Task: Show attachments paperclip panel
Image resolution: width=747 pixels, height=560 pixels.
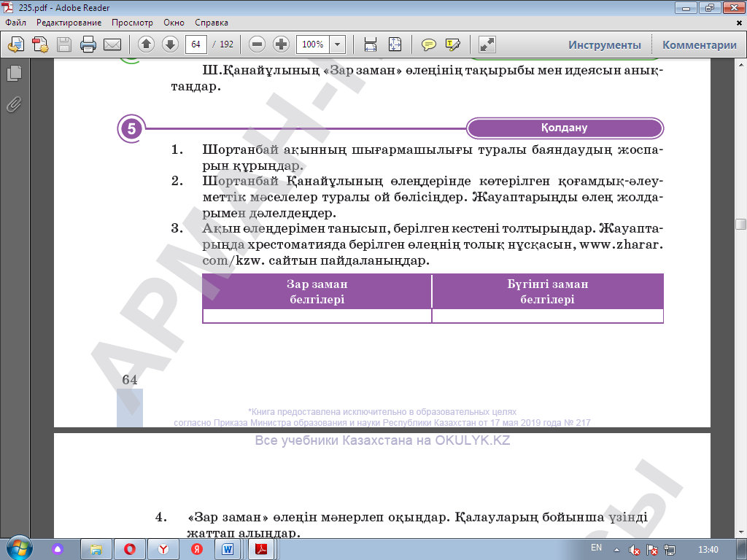Action: click(15, 104)
